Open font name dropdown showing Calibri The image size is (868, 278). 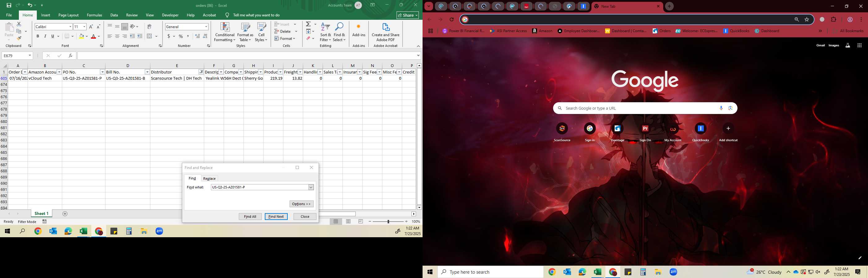[x=71, y=27]
